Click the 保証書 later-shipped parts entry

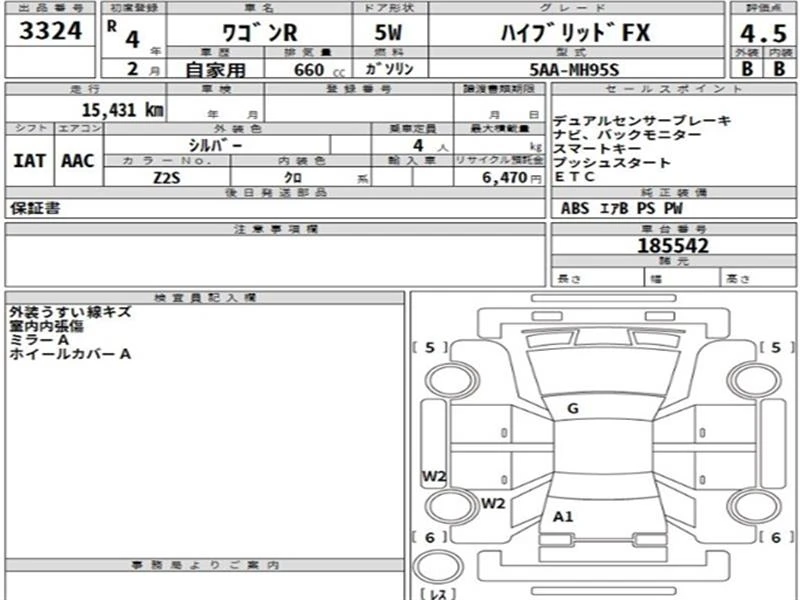pyautogui.click(x=35, y=208)
